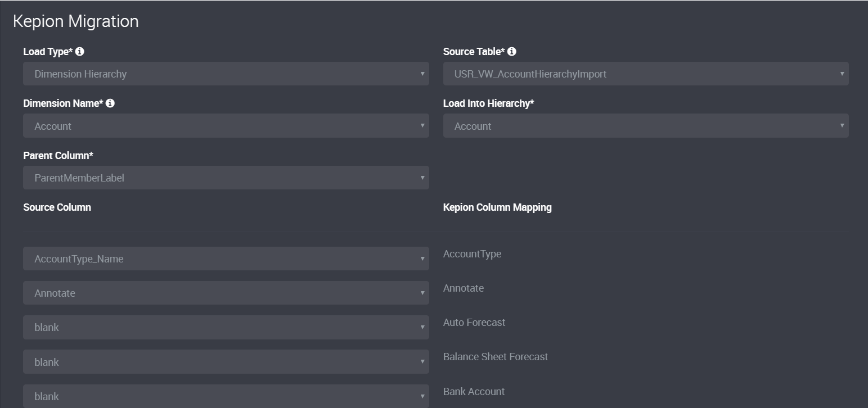Click the Bank Account mapping label
The image size is (868, 408).
(474, 392)
